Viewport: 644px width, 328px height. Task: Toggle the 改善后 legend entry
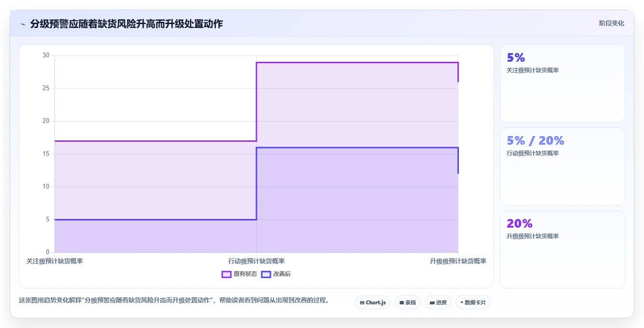coord(276,274)
